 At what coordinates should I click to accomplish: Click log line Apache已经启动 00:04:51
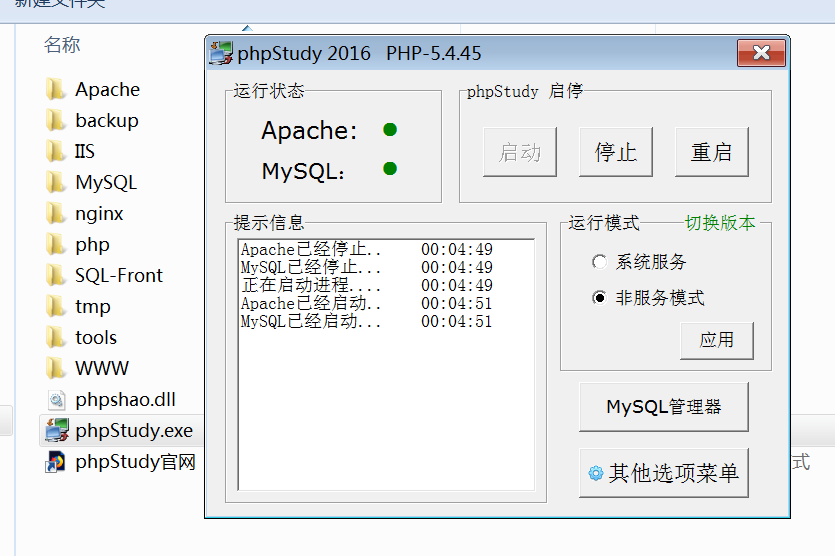click(366, 304)
